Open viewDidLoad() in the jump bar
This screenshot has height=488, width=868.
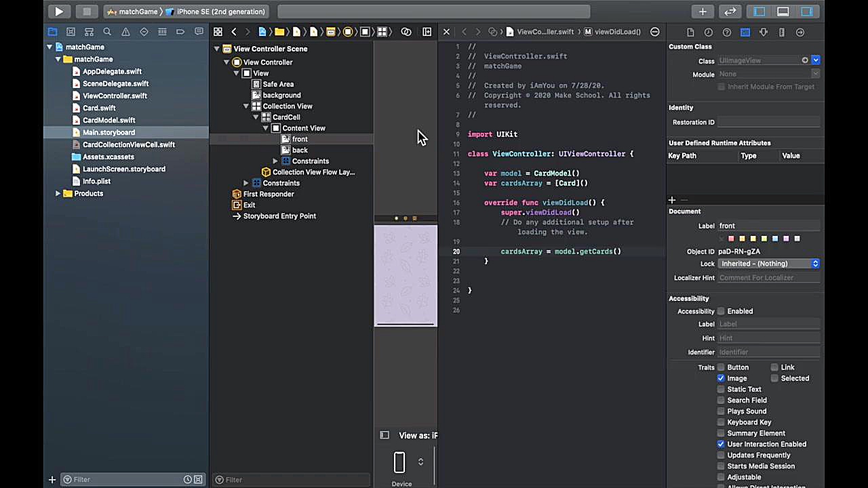click(617, 32)
